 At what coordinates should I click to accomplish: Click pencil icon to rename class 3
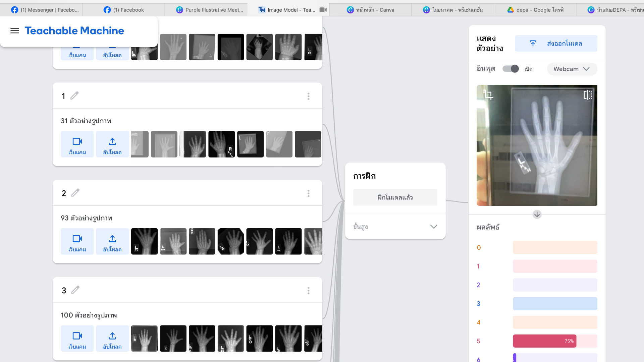[x=75, y=290]
